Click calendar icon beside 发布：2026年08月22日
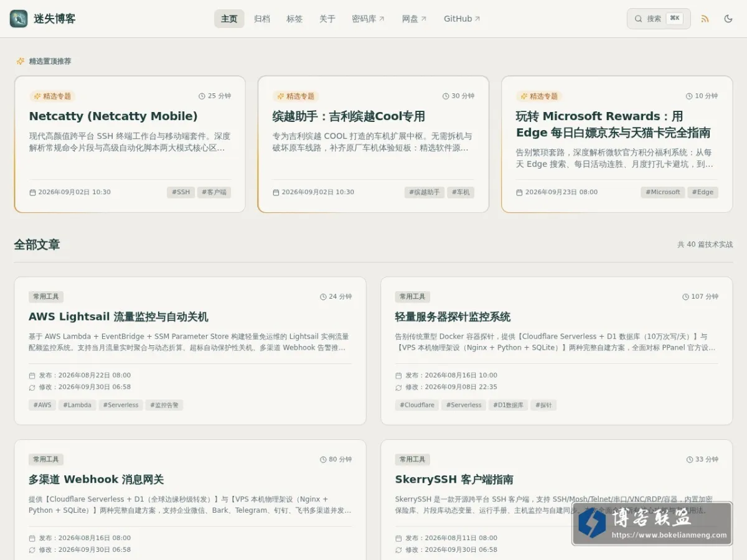The width and height of the screenshot is (747, 560). point(32,375)
